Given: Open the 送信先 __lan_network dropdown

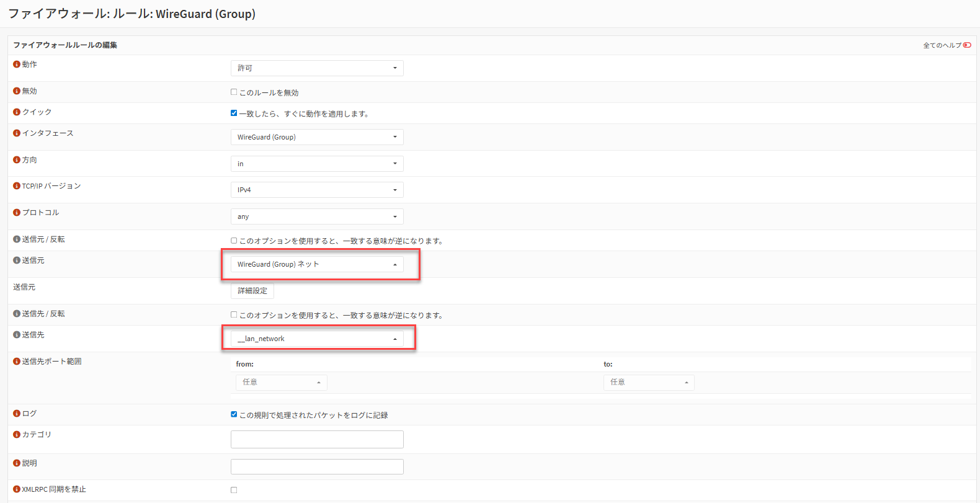Looking at the screenshot, I should [x=317, y=339].
